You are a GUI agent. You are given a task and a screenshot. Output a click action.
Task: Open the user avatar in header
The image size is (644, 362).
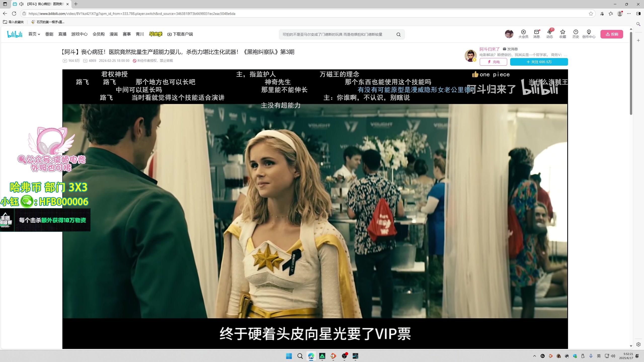pyautogui.click(x=509, y=34)
